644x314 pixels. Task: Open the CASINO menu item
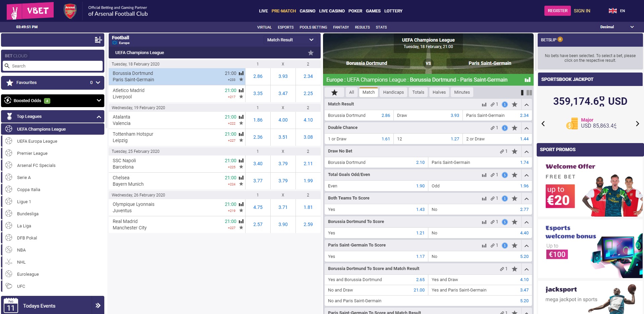(x=307, y=11)
